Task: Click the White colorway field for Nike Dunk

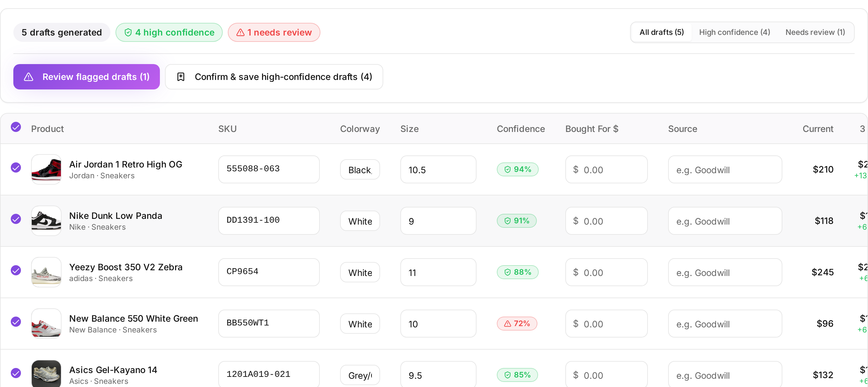Action: pos(360,221)
